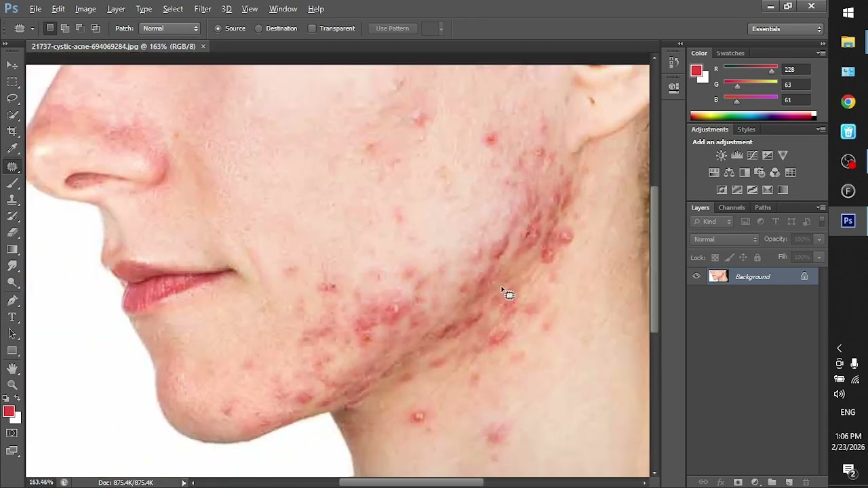Screen dimensions: 868x488
Task: Select the Crop tool
Action: pos(12,132)
